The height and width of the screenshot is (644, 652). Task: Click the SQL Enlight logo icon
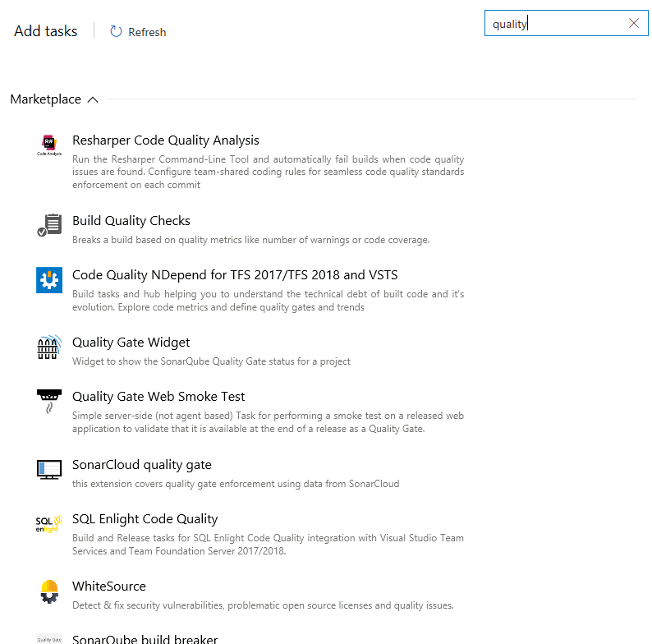coord(49,524)
